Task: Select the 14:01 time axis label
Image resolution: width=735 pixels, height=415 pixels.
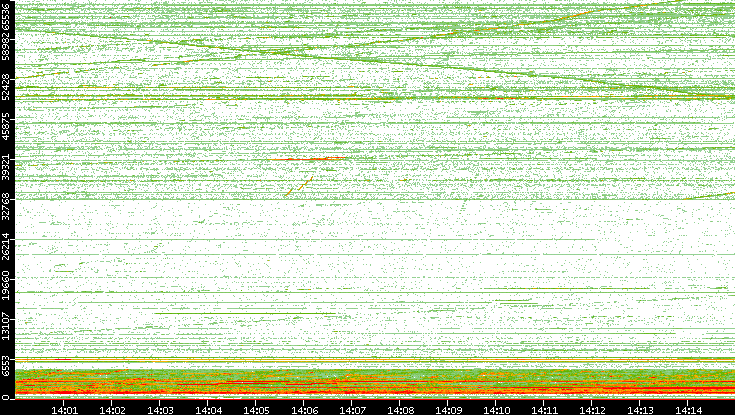Action: click(x=64, y=410)
